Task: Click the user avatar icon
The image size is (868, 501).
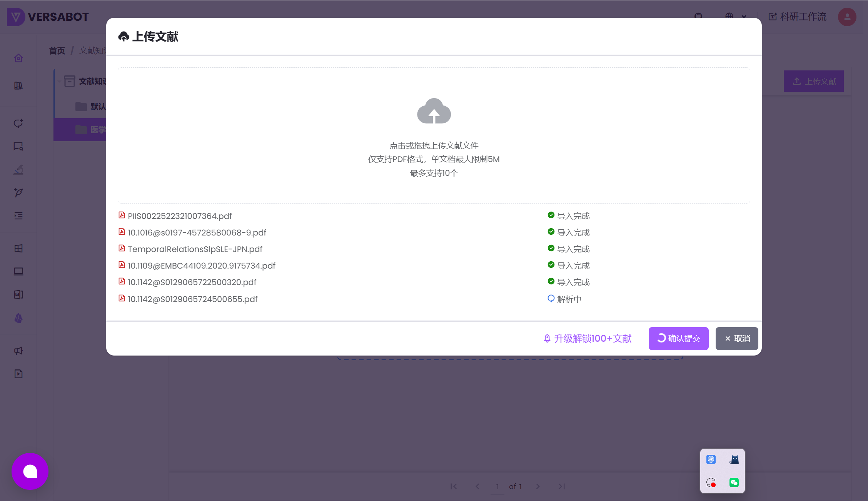Action: (847, 17)
